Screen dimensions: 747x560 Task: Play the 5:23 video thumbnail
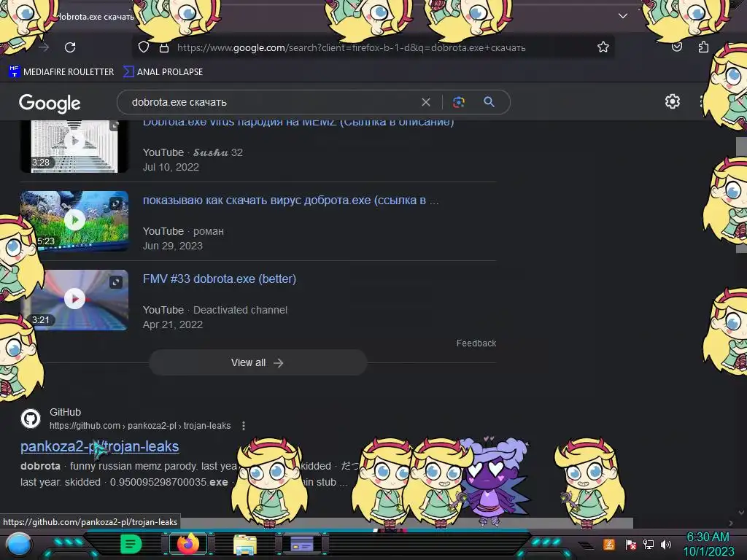(74, 221)
